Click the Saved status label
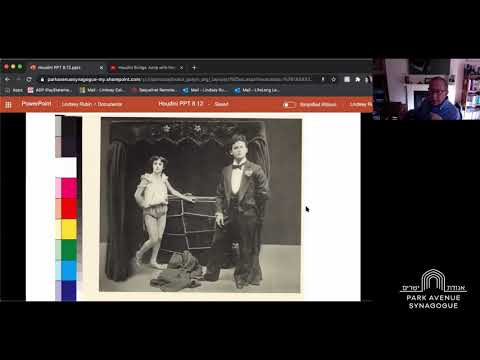Image resolution: width=480 pixels, height=360 pixels. [x=221, y=104]
